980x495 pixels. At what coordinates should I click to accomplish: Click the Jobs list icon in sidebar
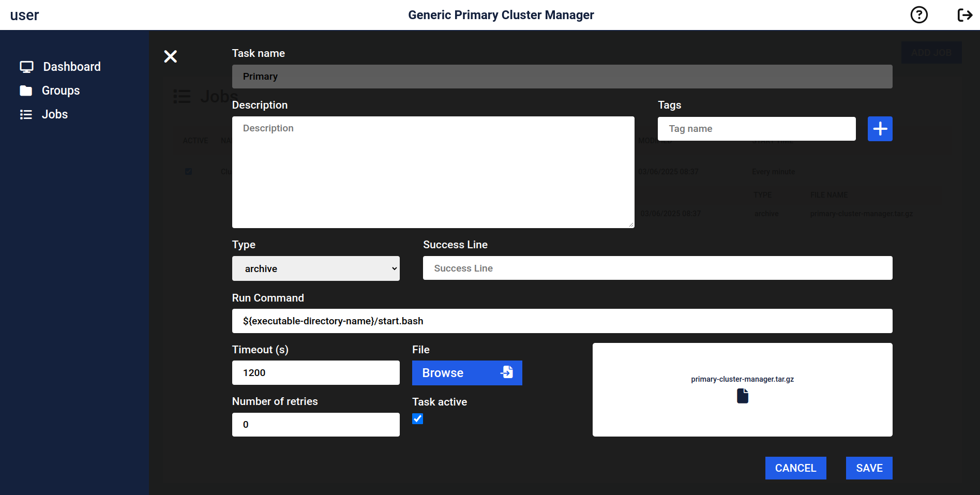tap(26, 115)
